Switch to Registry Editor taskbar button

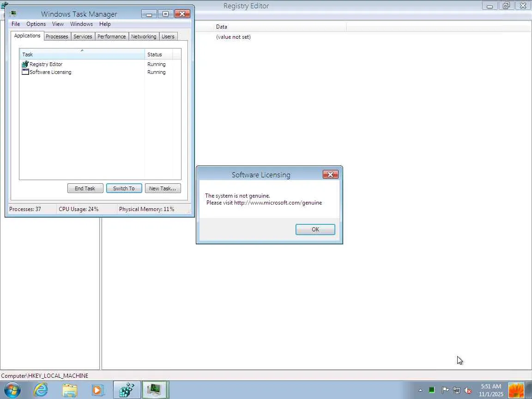click(x=127, y=390)
